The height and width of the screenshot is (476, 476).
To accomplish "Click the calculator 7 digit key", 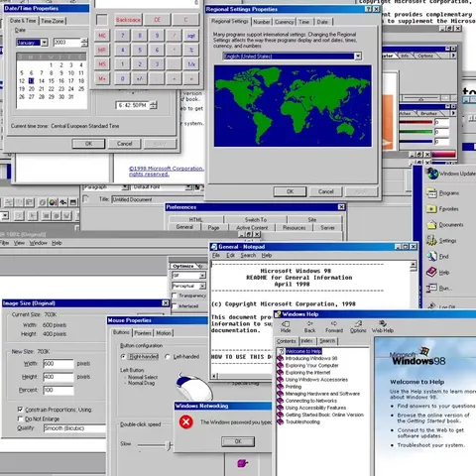I will tap(123, 36).
